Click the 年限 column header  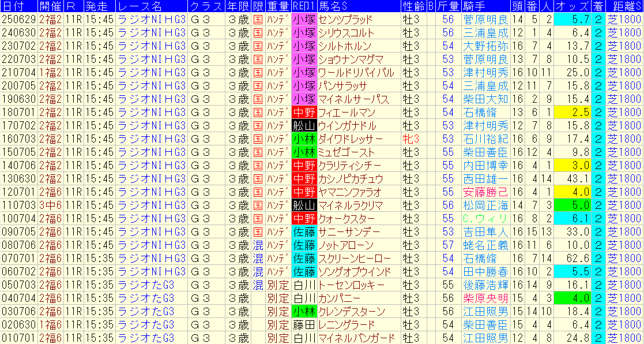coord(238,6)
